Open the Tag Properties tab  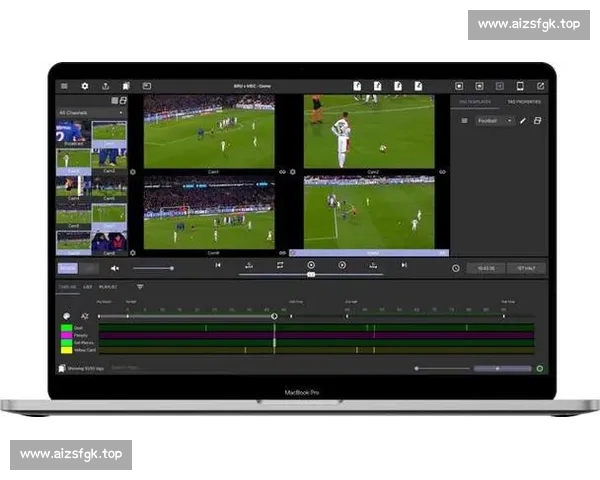click(523, 103)
